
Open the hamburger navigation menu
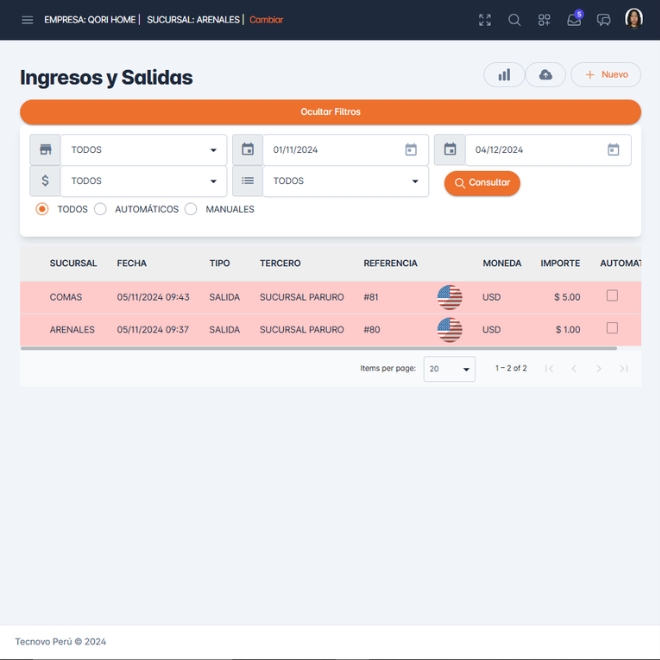[x=27, y=20]
